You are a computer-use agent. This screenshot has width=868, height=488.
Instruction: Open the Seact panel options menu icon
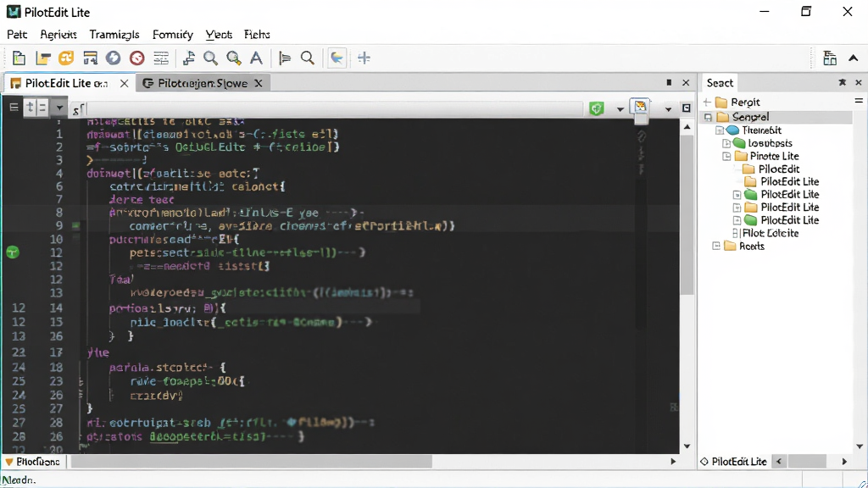coord(859,101)
